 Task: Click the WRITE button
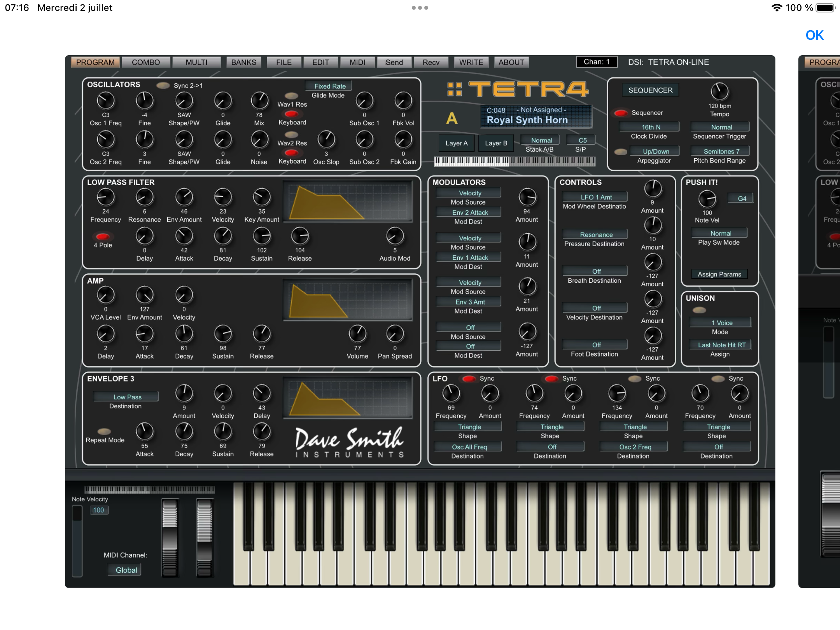(471, 62)
